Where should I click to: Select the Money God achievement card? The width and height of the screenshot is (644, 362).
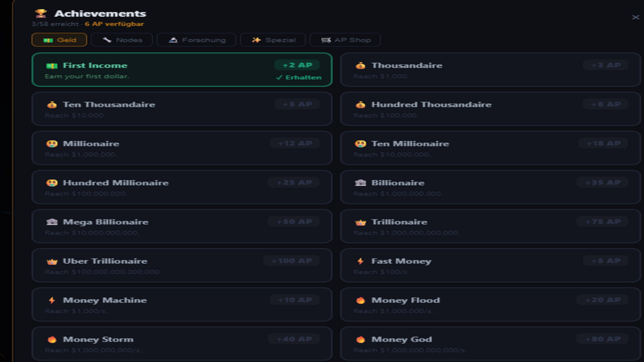(x=490, y=344)
